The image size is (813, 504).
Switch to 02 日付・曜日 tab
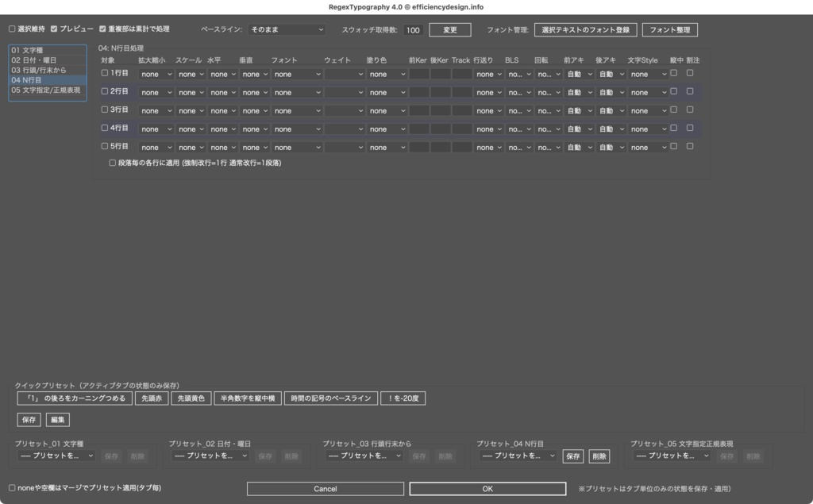point(47,60)
